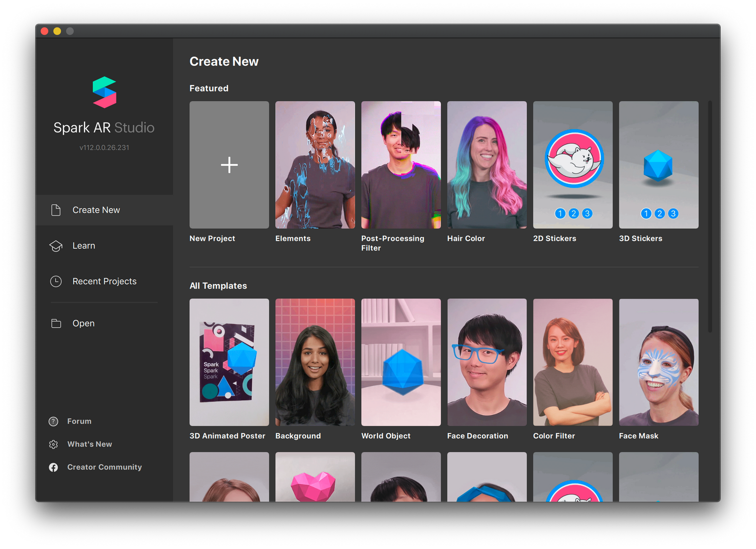Click step 2 badge on 2D Stickers
The image size is (756, 549).
[574, 214]
